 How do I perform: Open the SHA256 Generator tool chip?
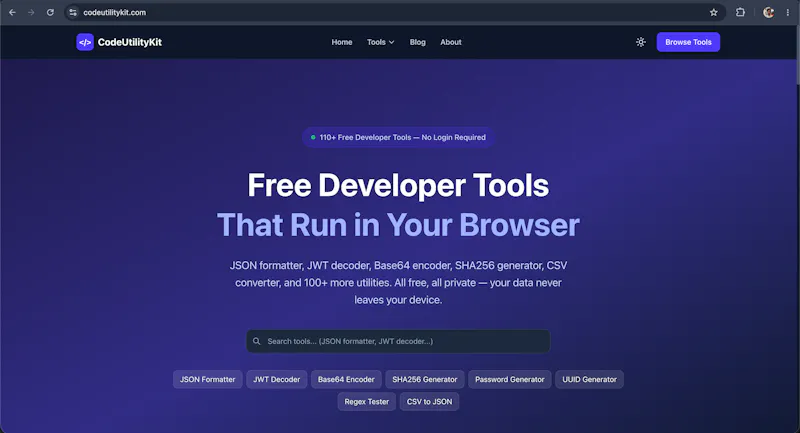tap(424, 379)
